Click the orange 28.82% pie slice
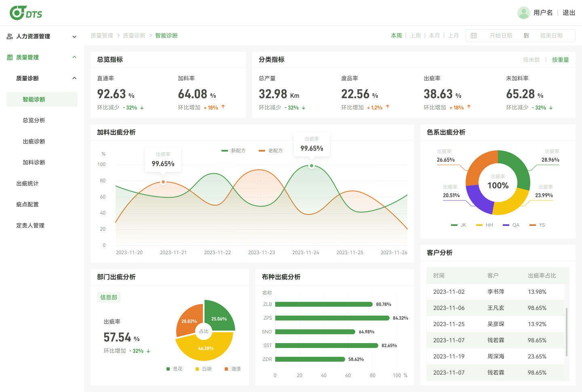 (x=188, y=320)
